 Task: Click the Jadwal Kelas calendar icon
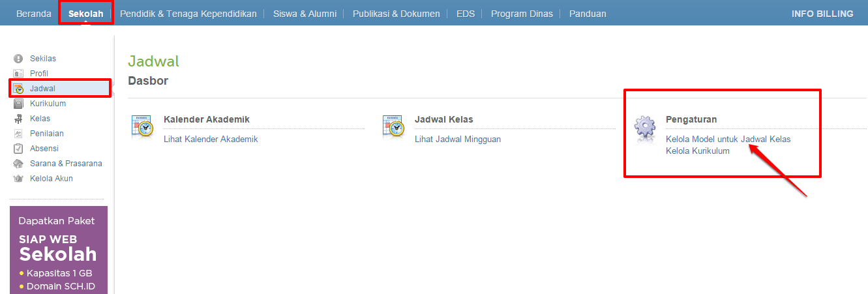[x=394, y=128]
